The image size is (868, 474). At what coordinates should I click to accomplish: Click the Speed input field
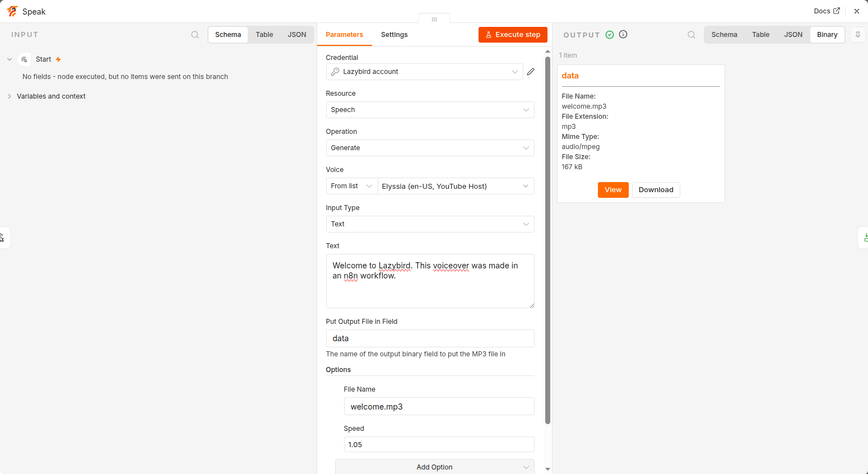(x=439, y=444)
